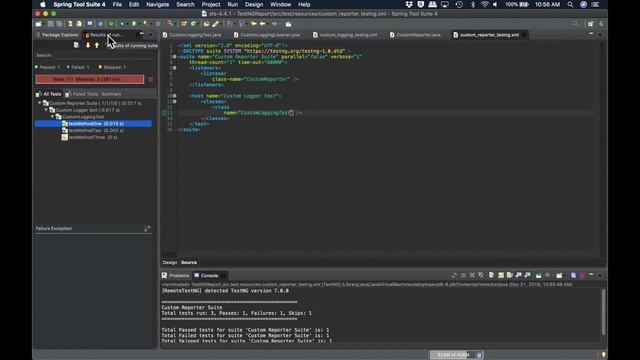Click stop icon beside red progress bar

[151, 79]
